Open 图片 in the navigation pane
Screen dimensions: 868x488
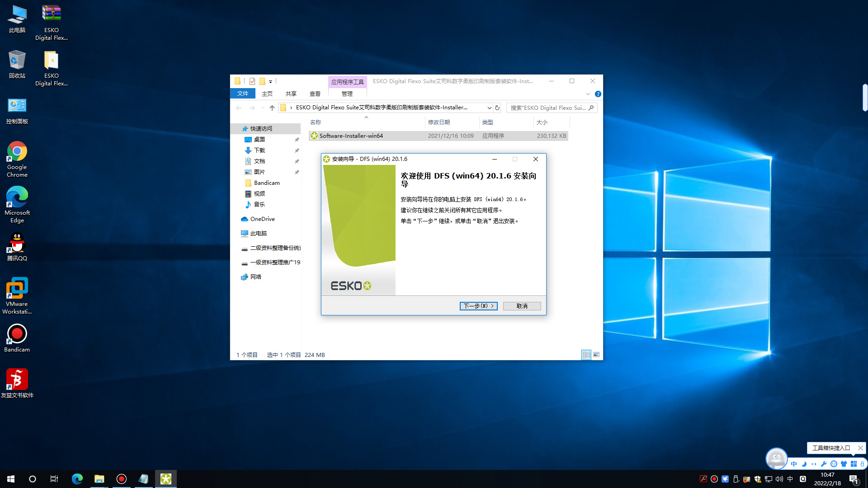click(x=259, y=172)
